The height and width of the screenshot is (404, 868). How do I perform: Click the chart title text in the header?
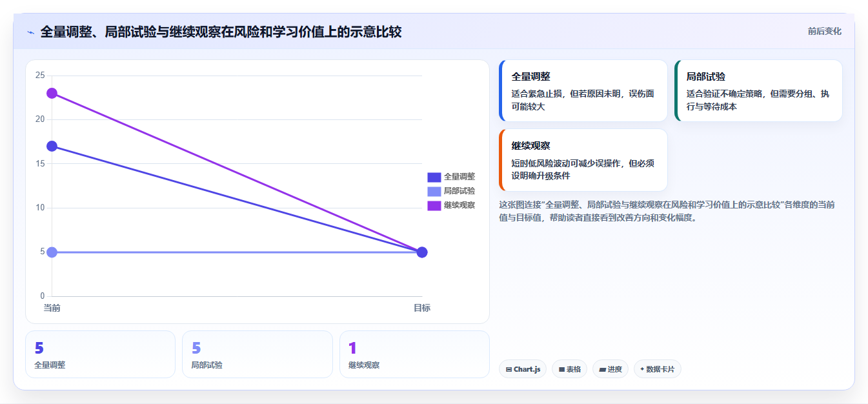coord(221,32)
